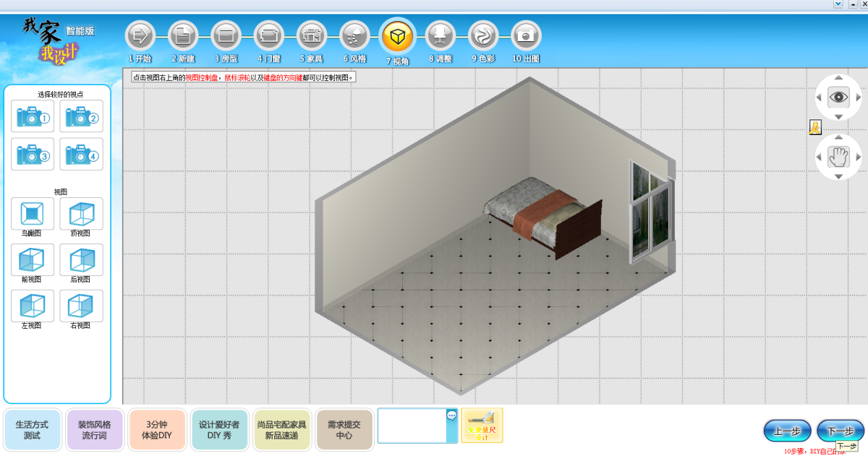Select camera viewpoint 1
The width and height of the screenshot is (868, 461).
pyautogui.click(x=33, y=116)
